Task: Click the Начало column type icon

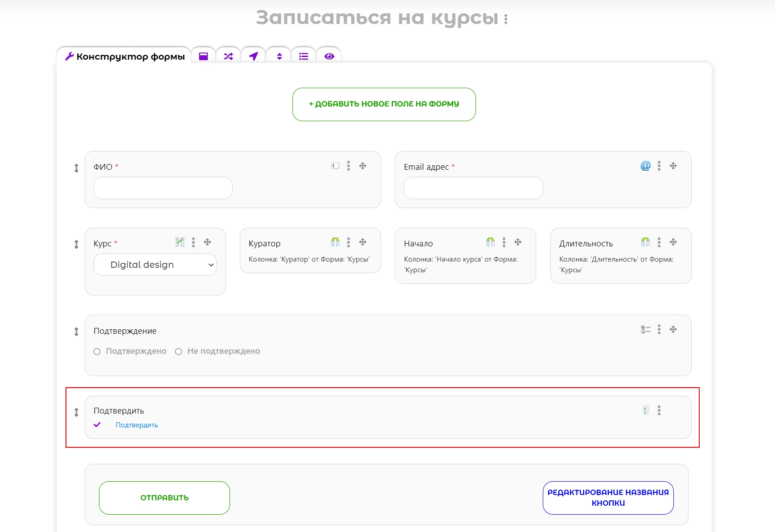Action: pos(490,242)
